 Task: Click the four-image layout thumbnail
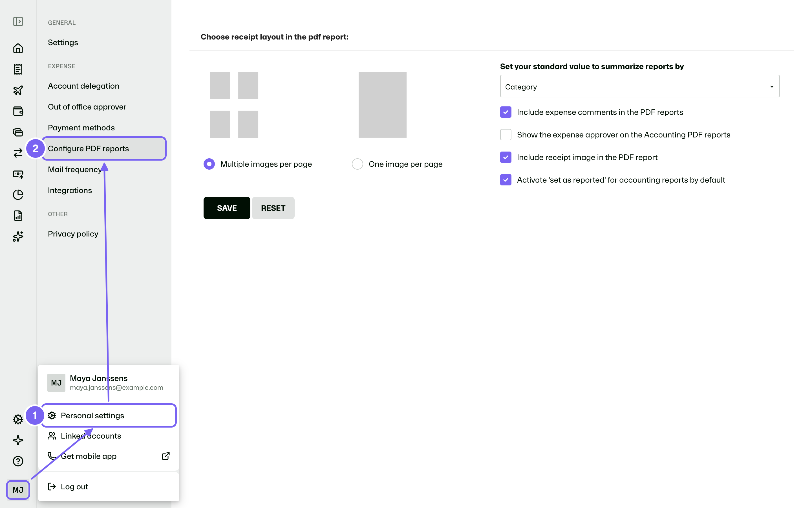[x=234, y=105]
